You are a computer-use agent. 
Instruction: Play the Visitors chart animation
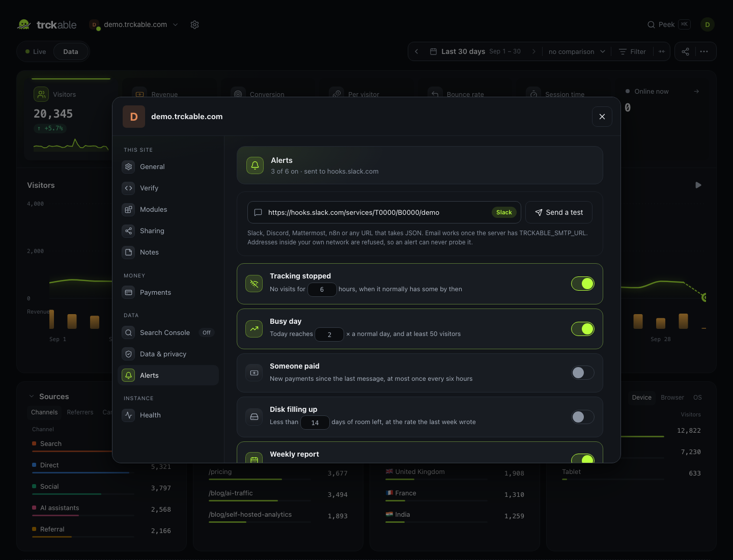698,185
